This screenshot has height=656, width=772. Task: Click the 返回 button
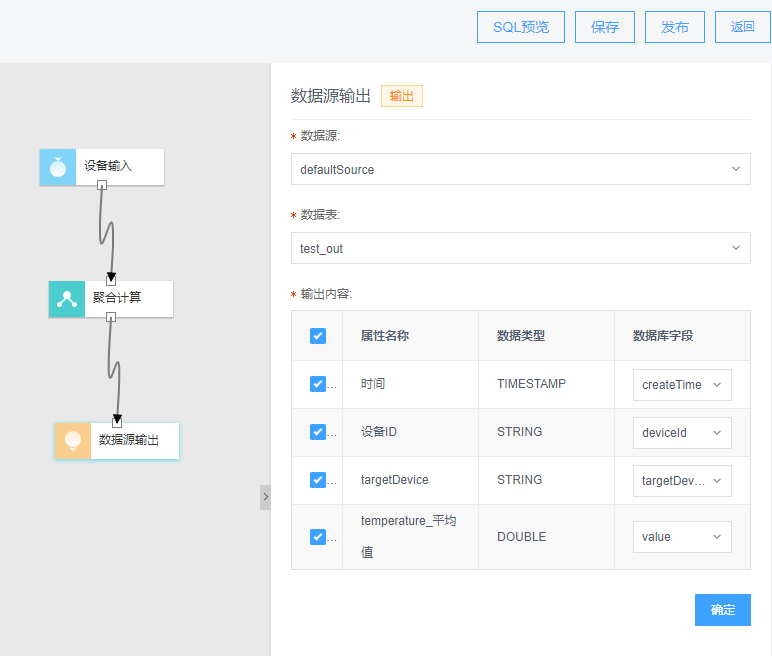[742, 27]
